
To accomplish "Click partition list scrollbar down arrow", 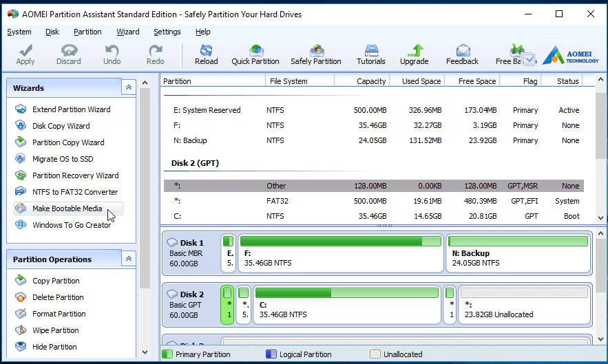I will [x=600, y=218].
